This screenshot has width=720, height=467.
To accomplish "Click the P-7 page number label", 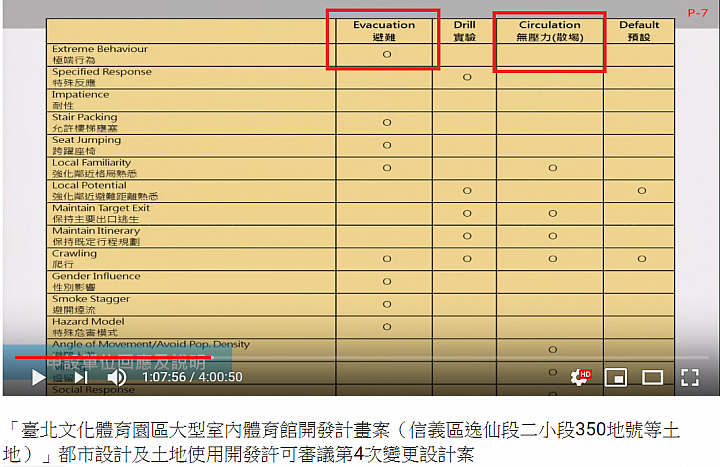I will point(698,13).
